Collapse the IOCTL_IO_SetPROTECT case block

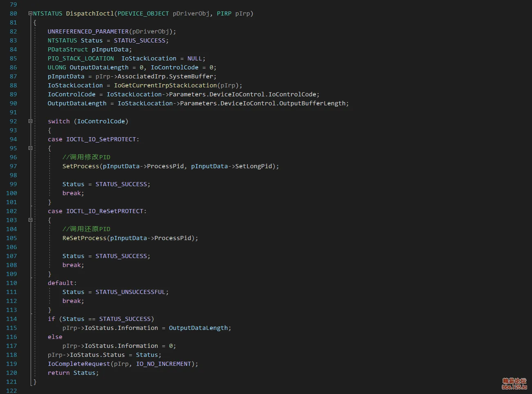(x=30, y=148)
